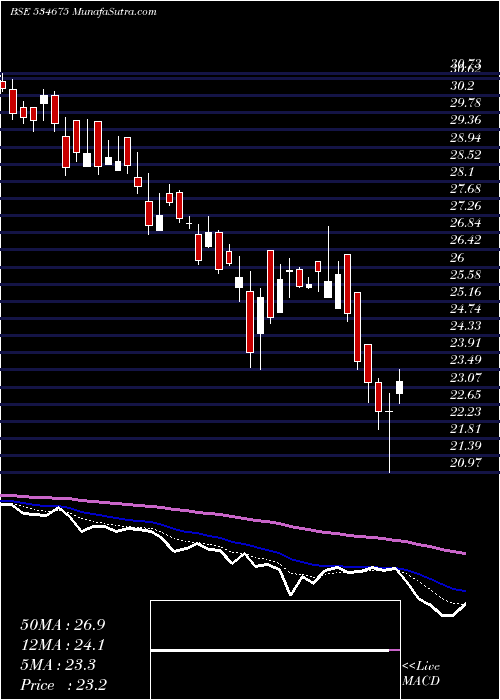Click the last white candlestick on the chart

coord(399,387)
